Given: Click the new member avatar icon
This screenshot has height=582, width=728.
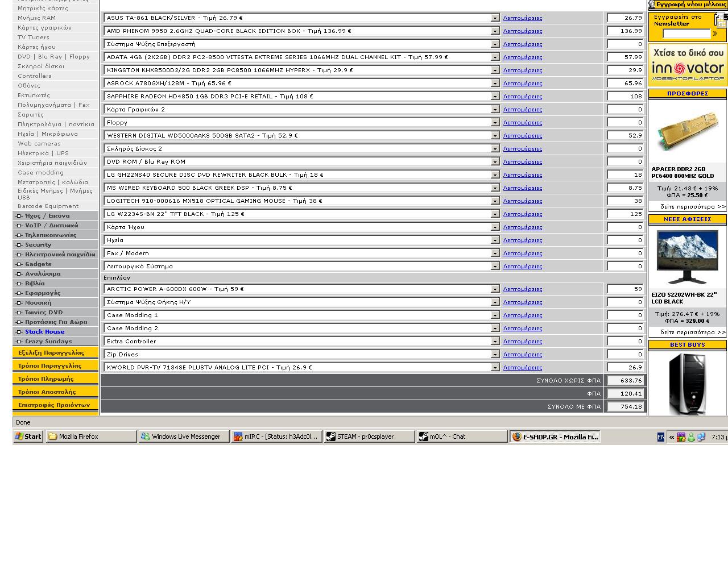Looking at the screenshot, I should tap(652, 5).
